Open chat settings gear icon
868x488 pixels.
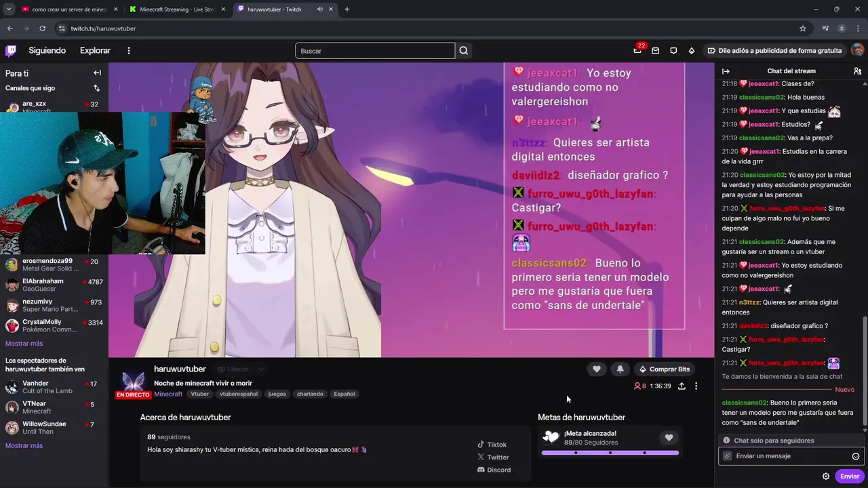click(826, 476)
